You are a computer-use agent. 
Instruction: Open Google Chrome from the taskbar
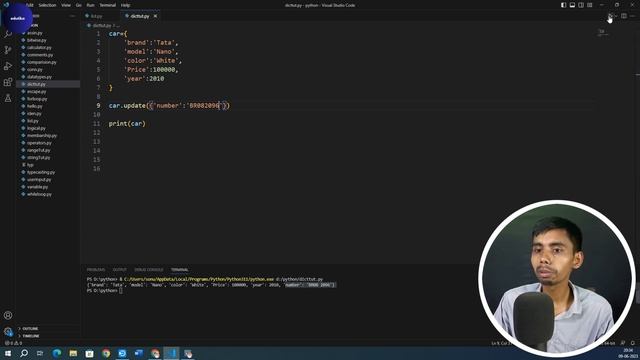[106, 353]
